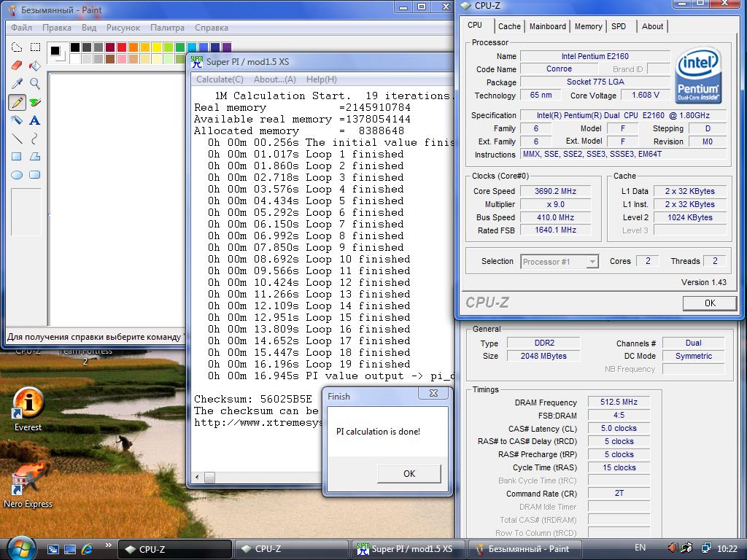The width and height of the screenshot is (747, 560).
Task: Click the taskbar clock showing 10:22
Action: click(727, 548)
